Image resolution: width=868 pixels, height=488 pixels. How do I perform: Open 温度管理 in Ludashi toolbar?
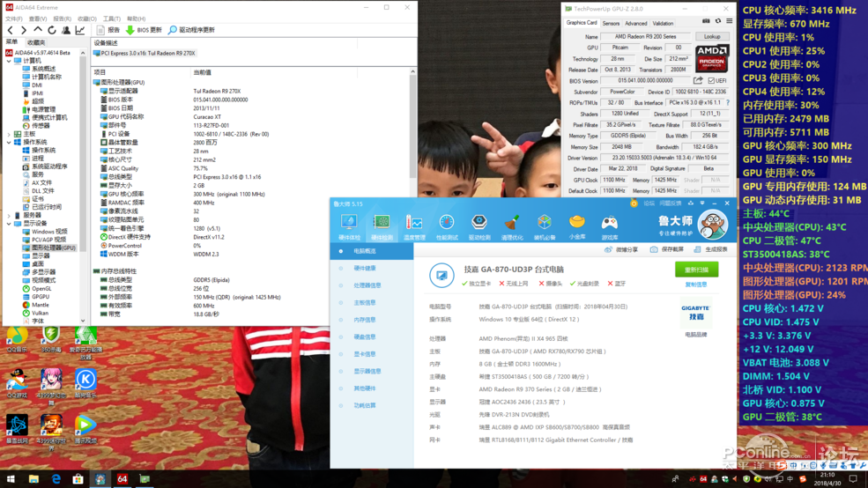pyautogui.click(x=414, y=227)
